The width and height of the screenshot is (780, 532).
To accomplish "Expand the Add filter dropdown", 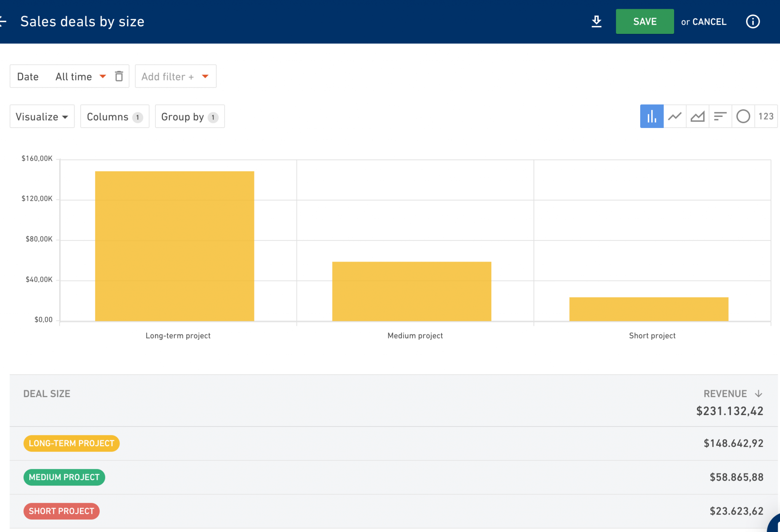I will coord(176,76).
